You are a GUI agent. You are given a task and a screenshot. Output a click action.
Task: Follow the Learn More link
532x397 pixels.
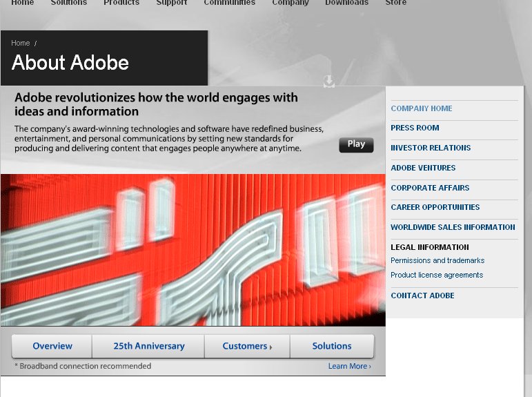tap(349, 366)
